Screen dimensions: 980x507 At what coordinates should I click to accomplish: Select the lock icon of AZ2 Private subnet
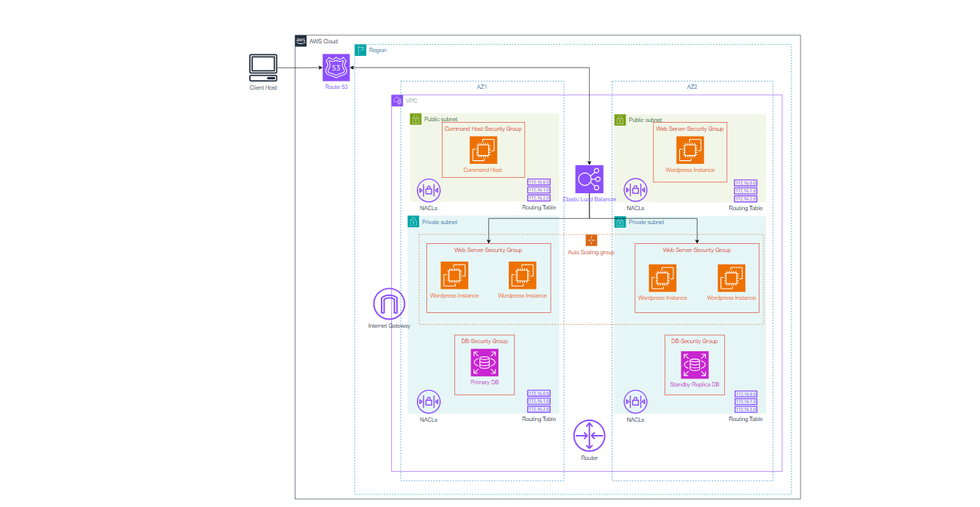click(x=620, y=222)
